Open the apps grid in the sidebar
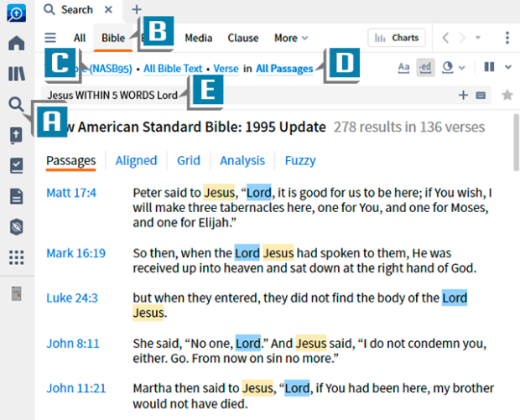This screenshot has width=520, height=420. pyautogui.click(x=16, y=257)
